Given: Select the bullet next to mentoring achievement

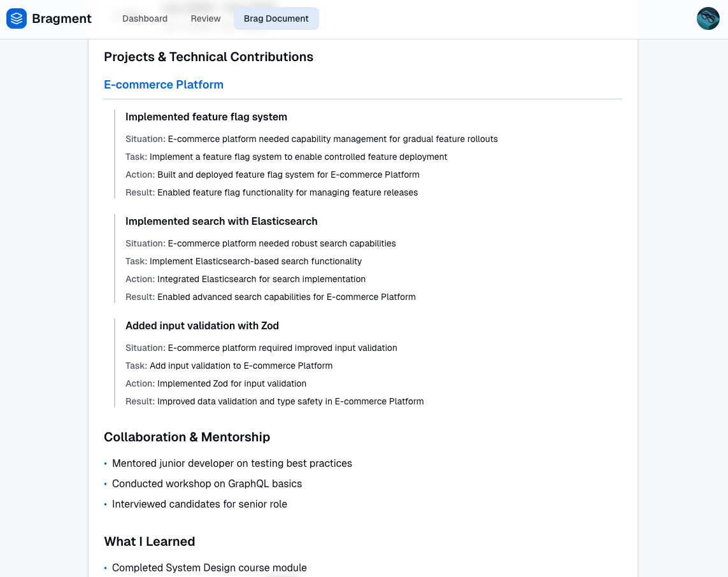Looking at the screenshot, I should [x=106, y=464].
